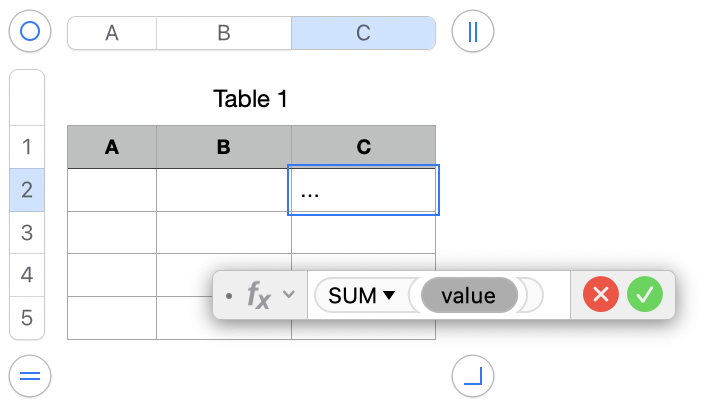Viewport: 714px width, 414px height.
Task: Cancel the formula with red X button
Action: point(601,295)
